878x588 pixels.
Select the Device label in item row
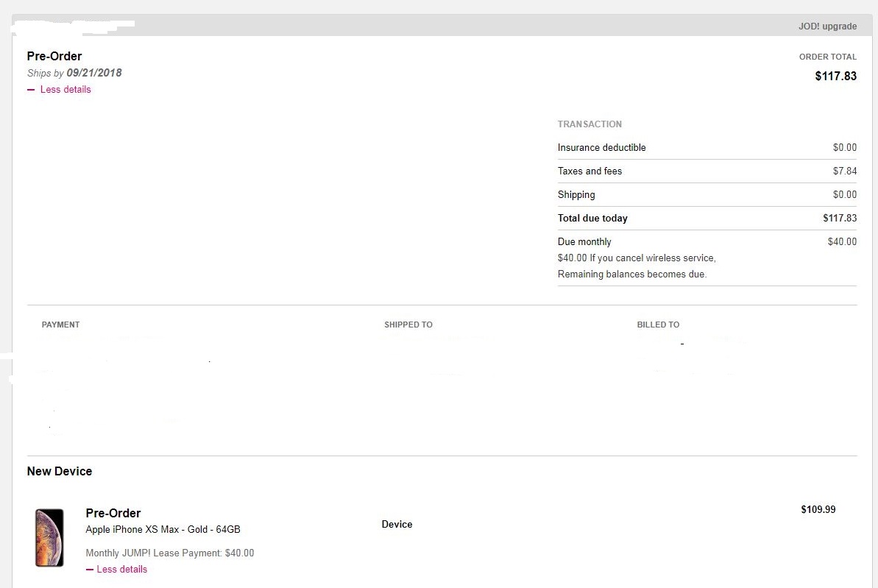click(x=397, y=524)
